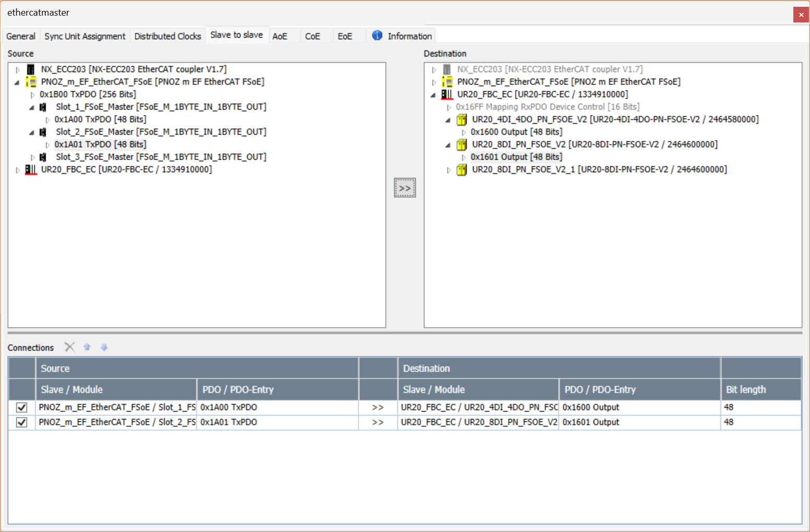Image resolution: width=810 pixels, height=532 pixels.
Task: Close the ethercatmaster window
Action: click(x=801, y=15)
